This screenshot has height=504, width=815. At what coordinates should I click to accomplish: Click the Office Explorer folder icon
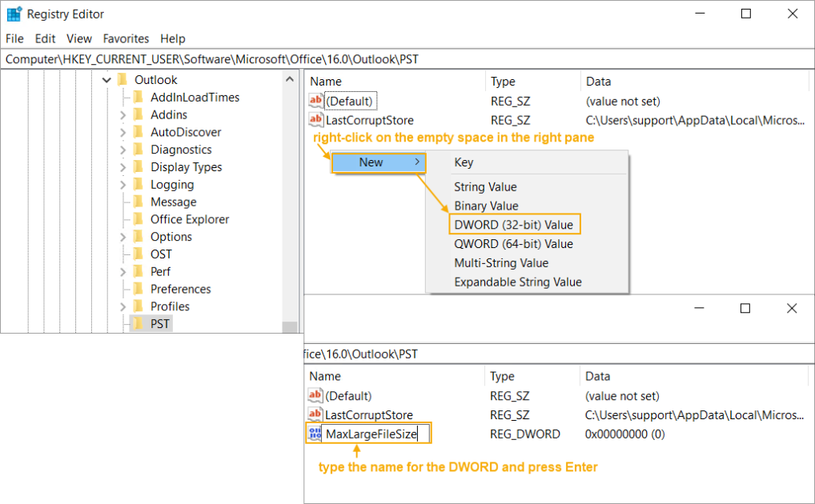point(139,218)
